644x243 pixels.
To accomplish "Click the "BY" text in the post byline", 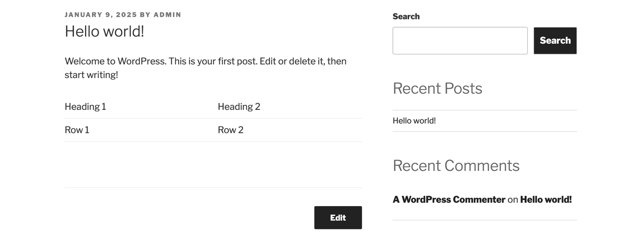I will (x=145, y=15).
